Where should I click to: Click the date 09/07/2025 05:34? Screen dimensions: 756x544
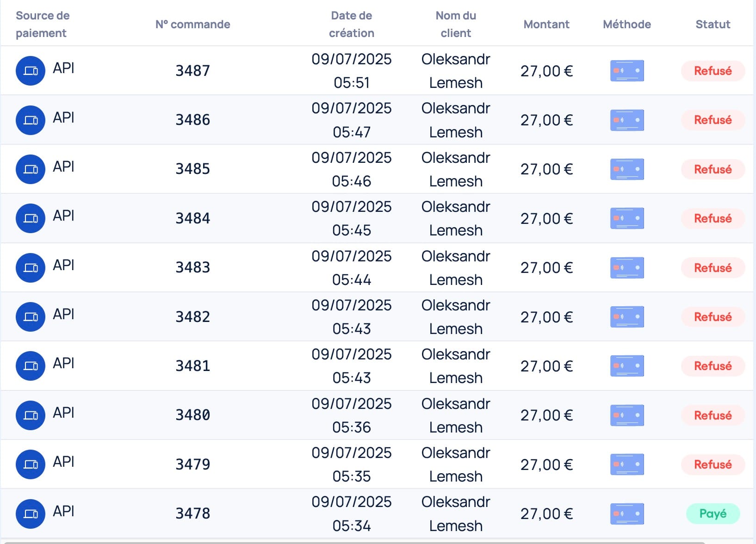(352, 514)
